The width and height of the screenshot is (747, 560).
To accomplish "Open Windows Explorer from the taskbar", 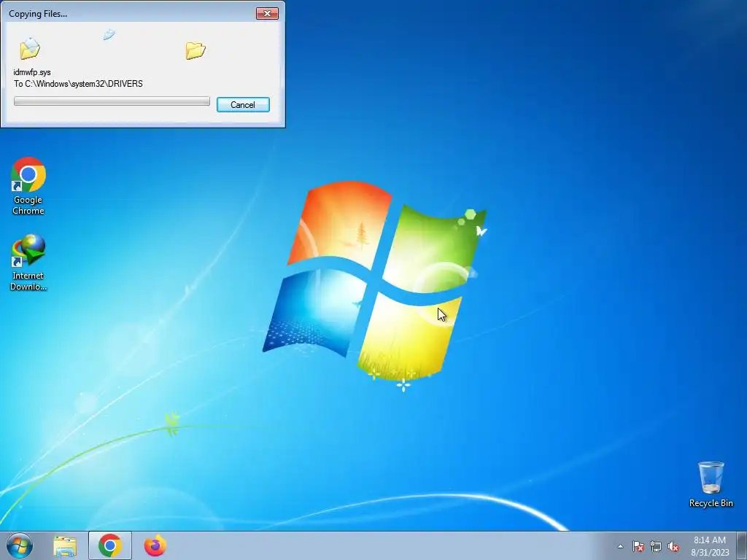I will pyautogui.click(x=65, y=546).
